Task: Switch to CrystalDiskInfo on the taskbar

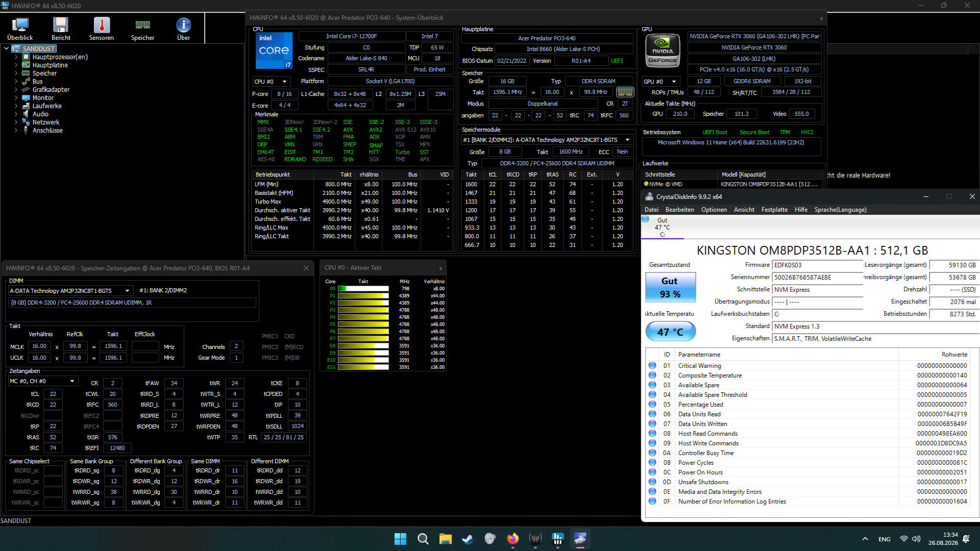Action: (x=580, y=539)
